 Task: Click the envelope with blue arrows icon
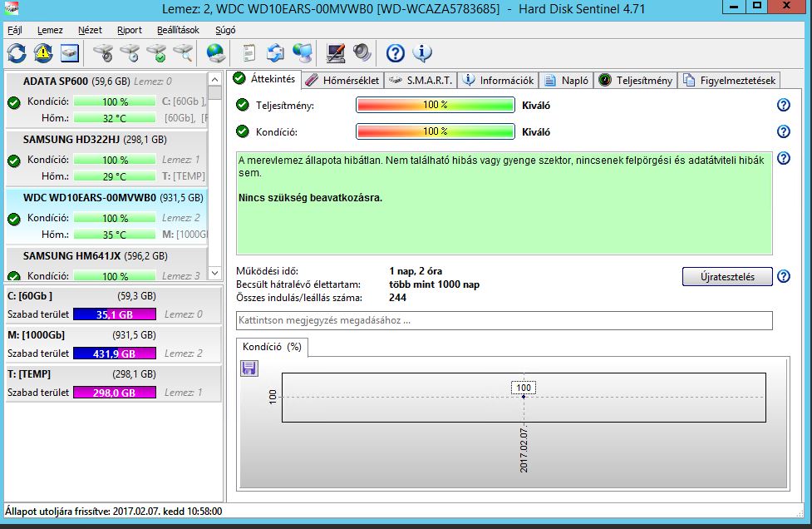point(275,53)
